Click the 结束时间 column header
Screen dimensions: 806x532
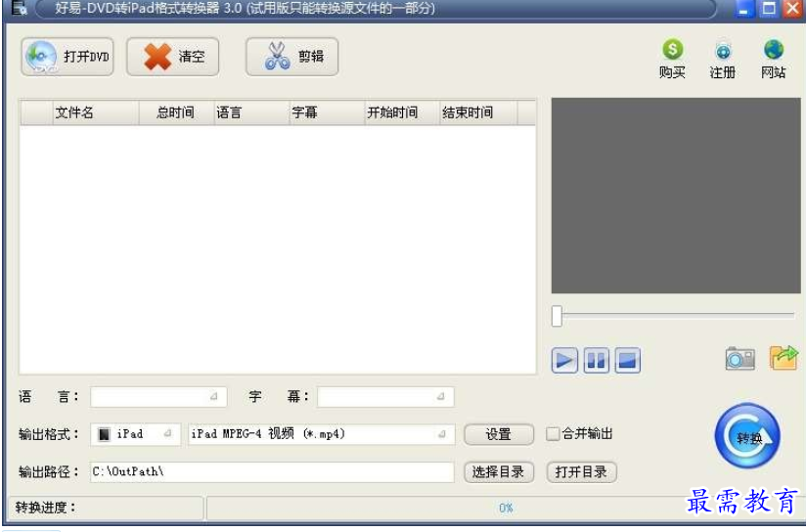tap(478, 112)
